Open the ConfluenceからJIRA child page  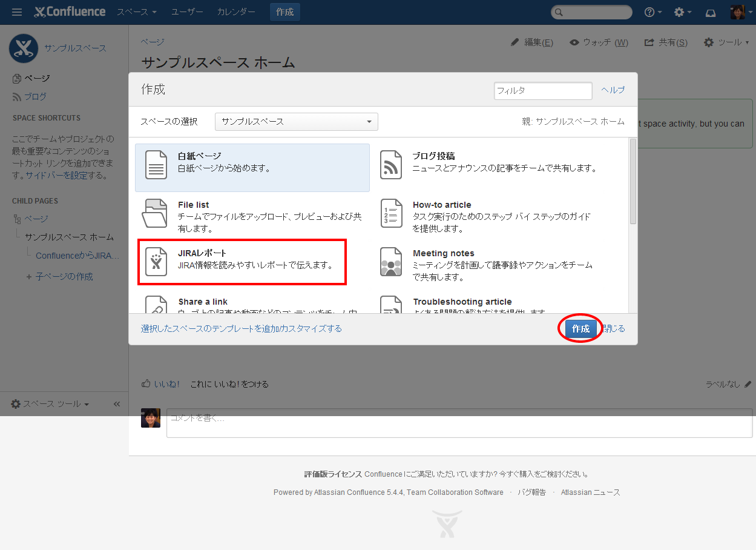point(77,256)
